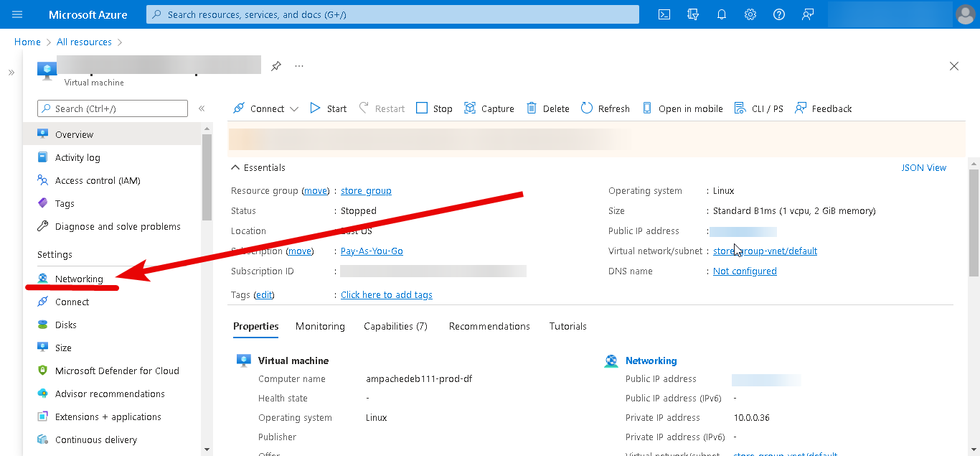Go to Home breadcrumb
Viewport: 980px width, 456px height.
pos(27,42)
